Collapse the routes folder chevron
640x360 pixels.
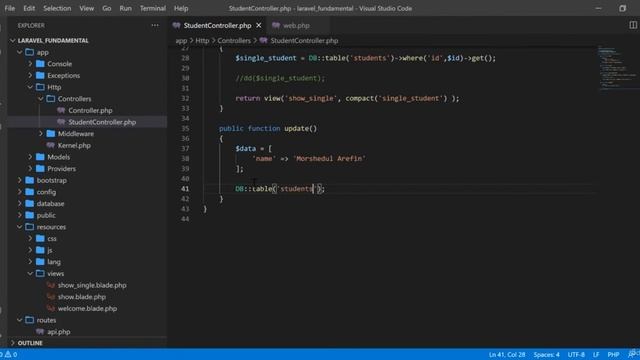click(x=20, y=320)
